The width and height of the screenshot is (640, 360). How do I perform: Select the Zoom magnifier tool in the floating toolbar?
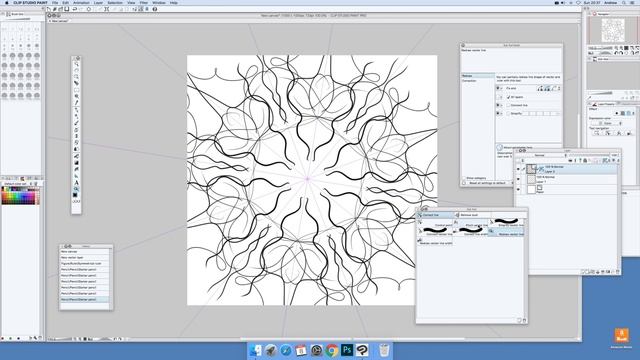pyautogui.click(x=76, y=64)
